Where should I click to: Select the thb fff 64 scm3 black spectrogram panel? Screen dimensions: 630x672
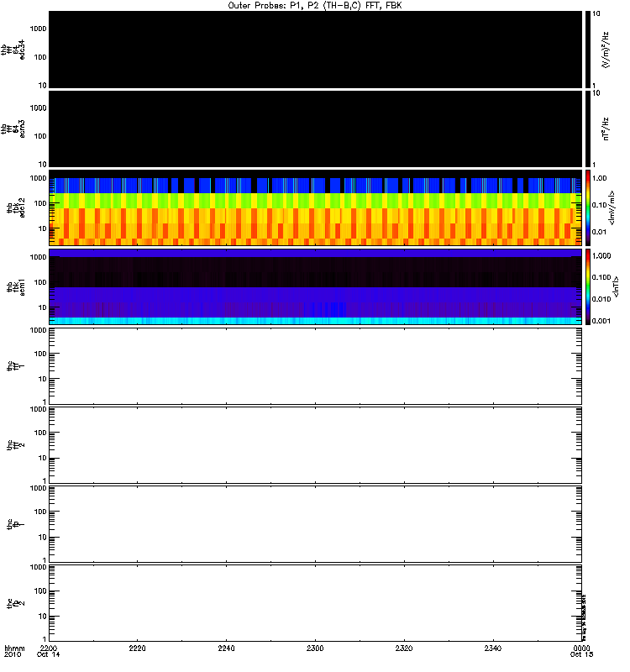tap(315, 129)
